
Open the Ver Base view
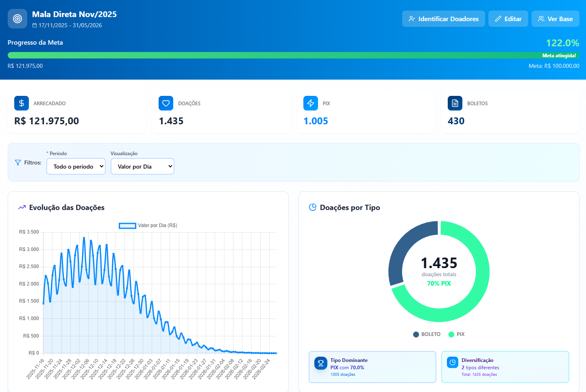coord(555,18)
